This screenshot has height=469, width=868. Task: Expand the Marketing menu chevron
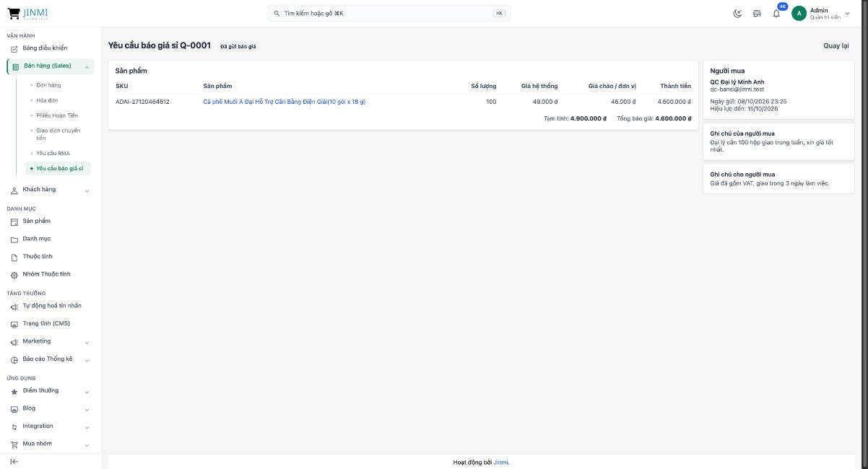click(87, 343)
